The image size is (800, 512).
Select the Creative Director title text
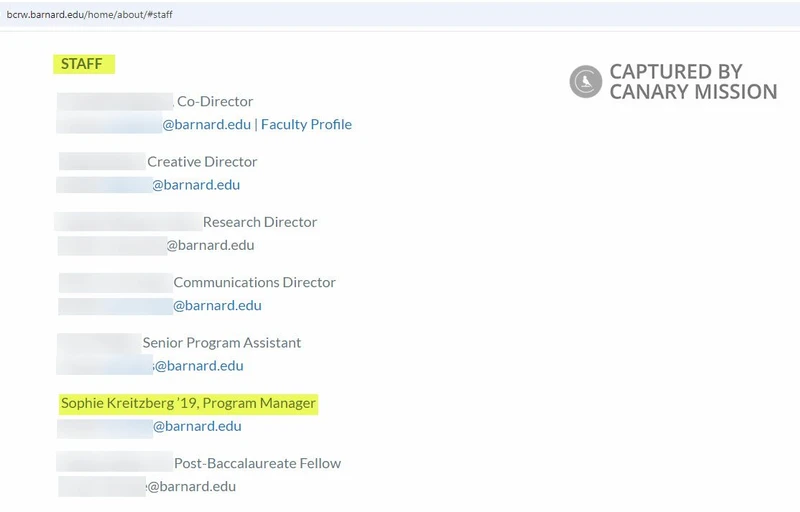(202, 161)
